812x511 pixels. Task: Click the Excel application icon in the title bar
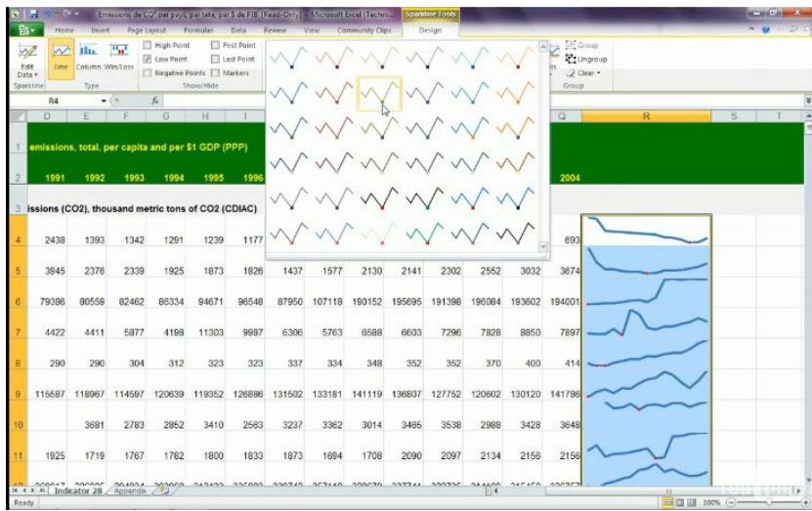pos(16,14)
